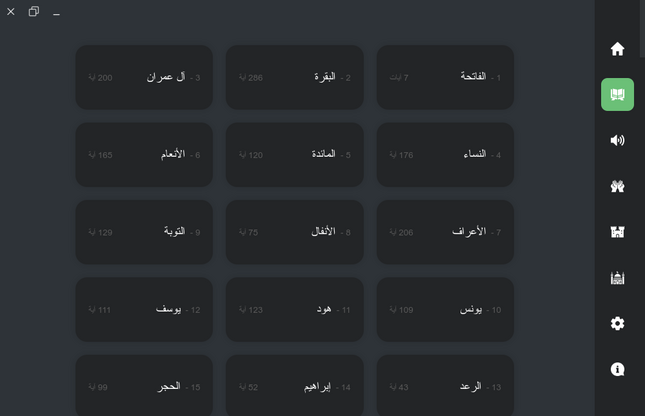The image size is (645, 416).
Task: Open the fortress castle icon in sidebar
Action: (617, 232)
